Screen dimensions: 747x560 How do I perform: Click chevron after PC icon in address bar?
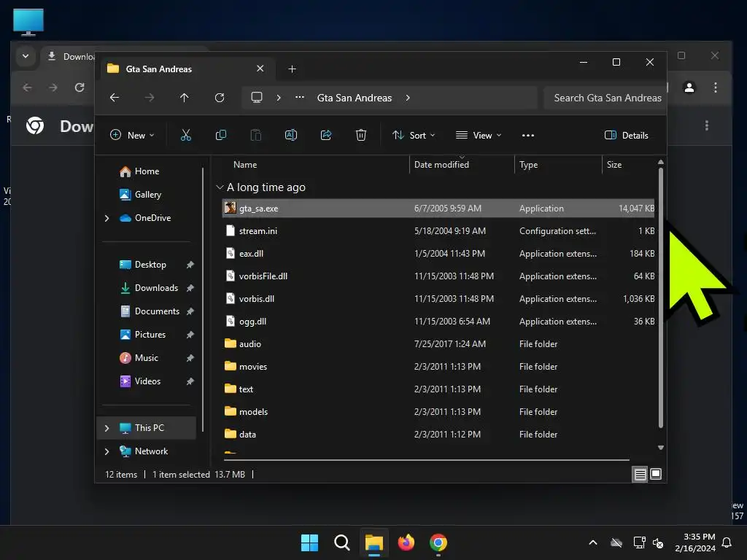point(279,98)
